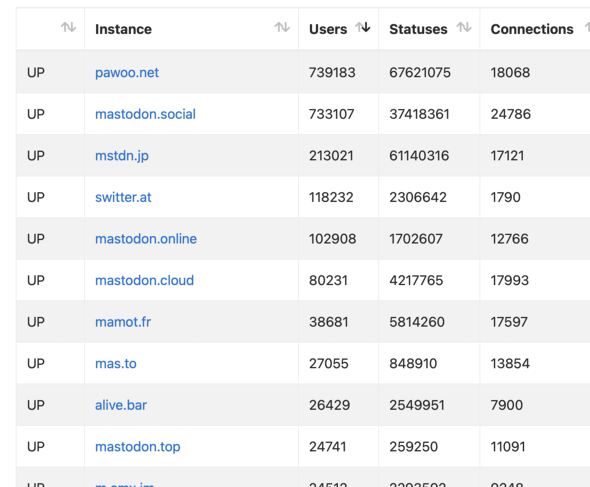The width and height of the screenshot is (590, 487).
Task: Open the pawoo.net instance link
Action: pyautogui.click(x=127, y=72)
